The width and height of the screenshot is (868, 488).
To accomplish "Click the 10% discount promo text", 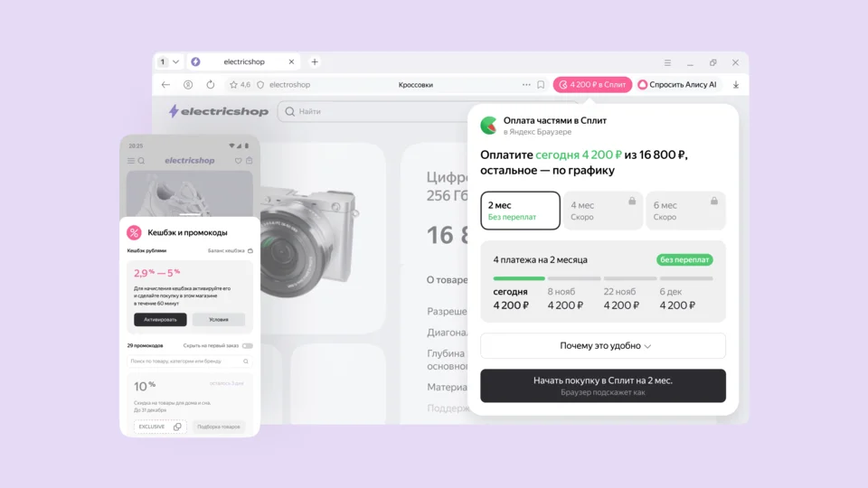I will 144,386.
